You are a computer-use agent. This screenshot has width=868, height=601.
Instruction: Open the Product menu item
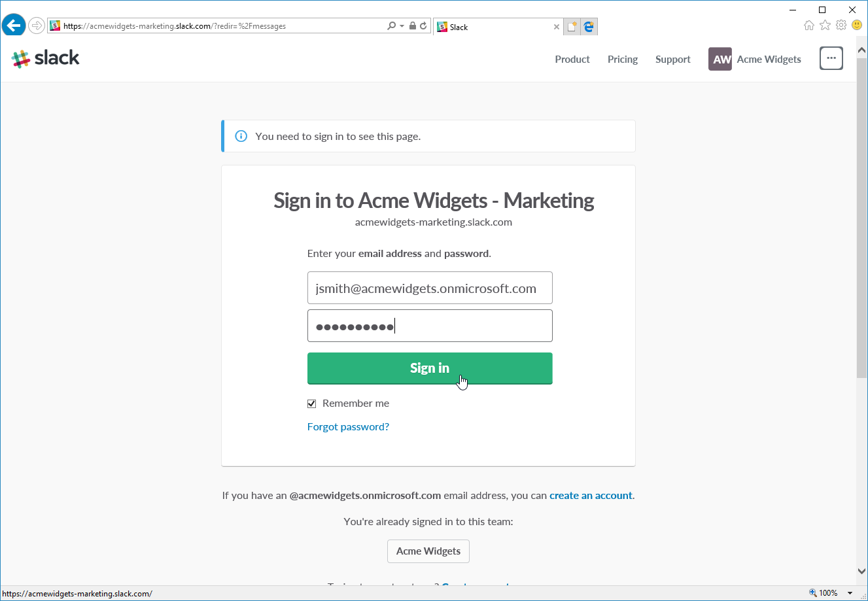click(x=572, y=59)
